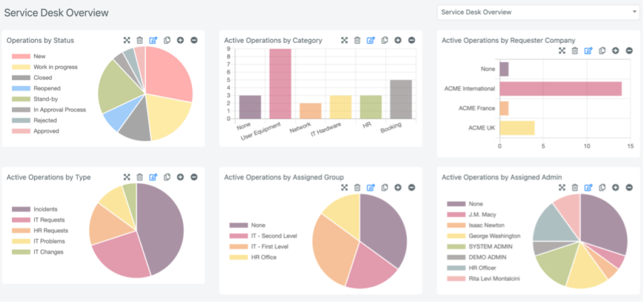Toggle Incidents legend entry

(x=35, y=209)
